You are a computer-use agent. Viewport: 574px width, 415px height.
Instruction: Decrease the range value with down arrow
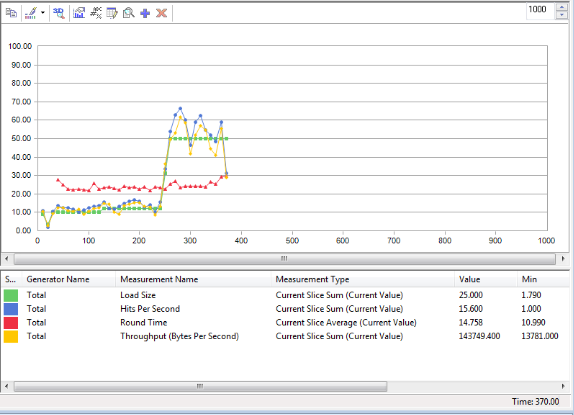562,15
